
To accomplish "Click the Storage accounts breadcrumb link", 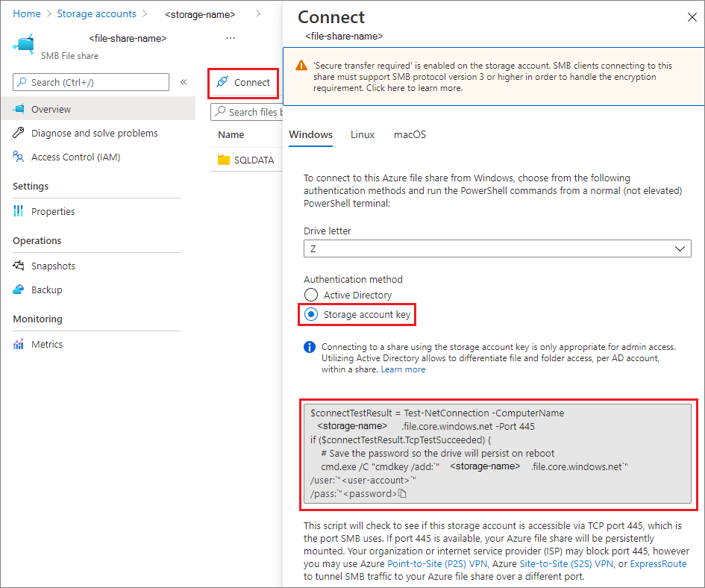I will pyautogui.click(x=96, y=13).
